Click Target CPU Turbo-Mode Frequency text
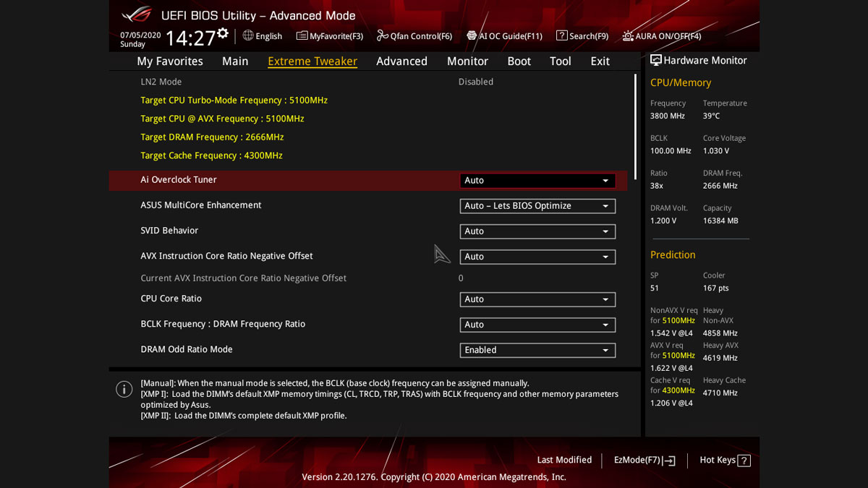This screenshot has height=488, width=868. point(234,100)
